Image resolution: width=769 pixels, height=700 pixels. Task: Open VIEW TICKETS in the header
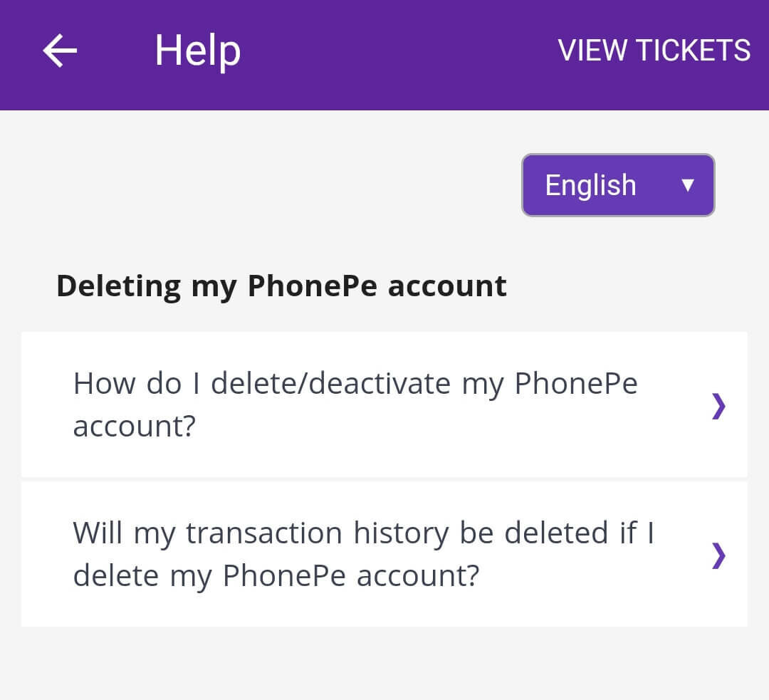coord(654,51)
